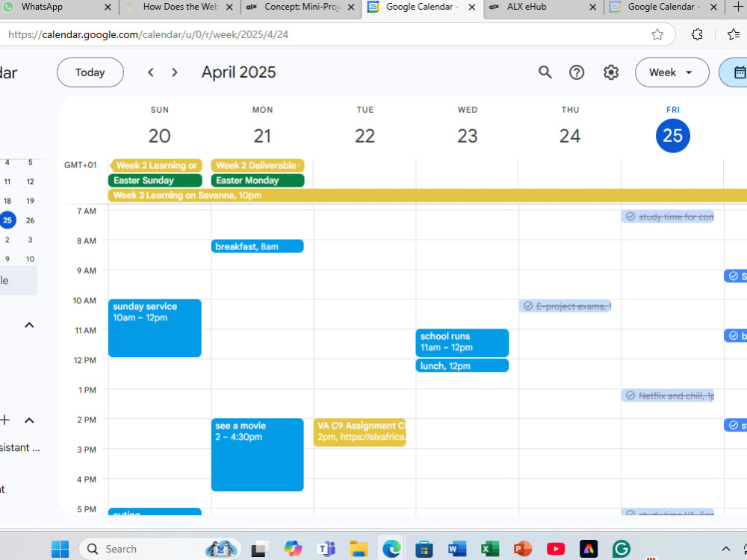Viewport: 747px width, 560px height.
Task: Go to previous week arrow
Action: pos(151,72)
